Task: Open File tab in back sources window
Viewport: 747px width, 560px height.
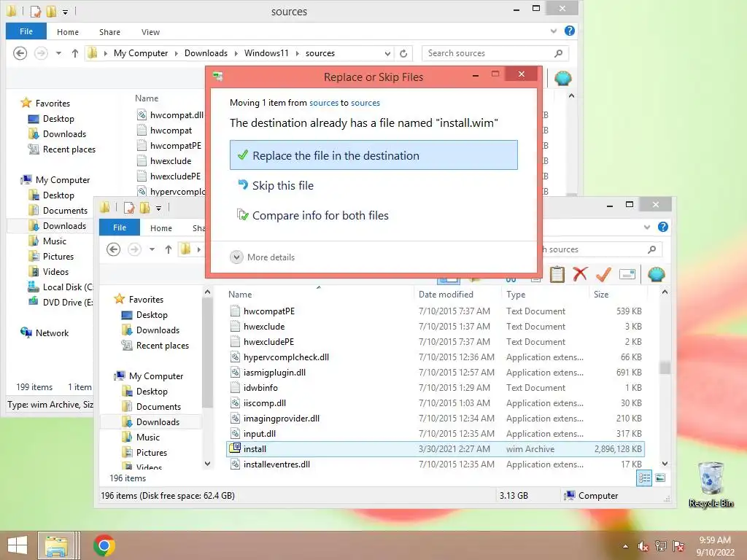Action: 26,31
